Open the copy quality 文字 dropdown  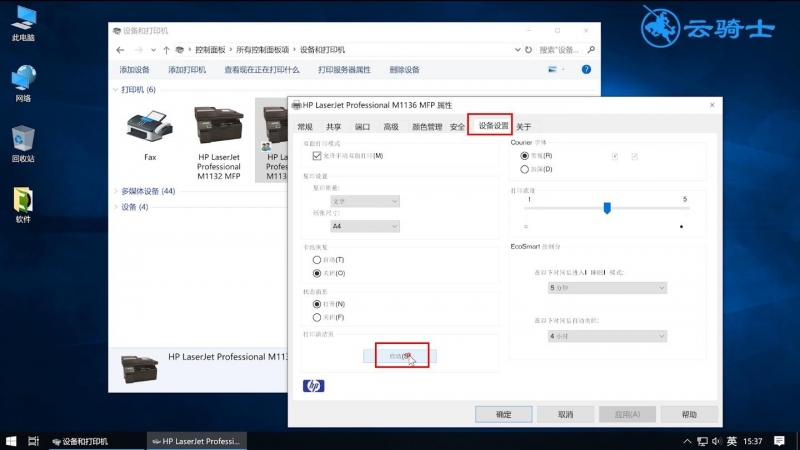(x=365, y=201)
